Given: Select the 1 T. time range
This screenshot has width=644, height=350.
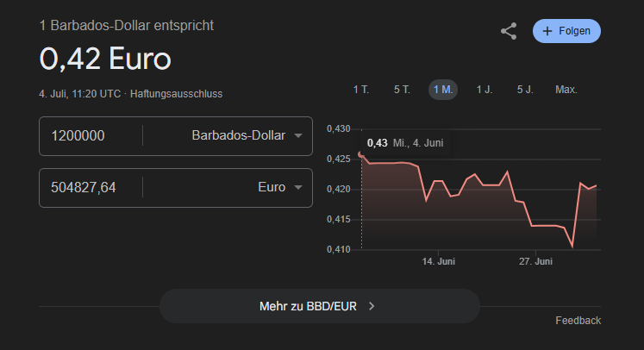Looking at the screenshot, I should point(361,90).
